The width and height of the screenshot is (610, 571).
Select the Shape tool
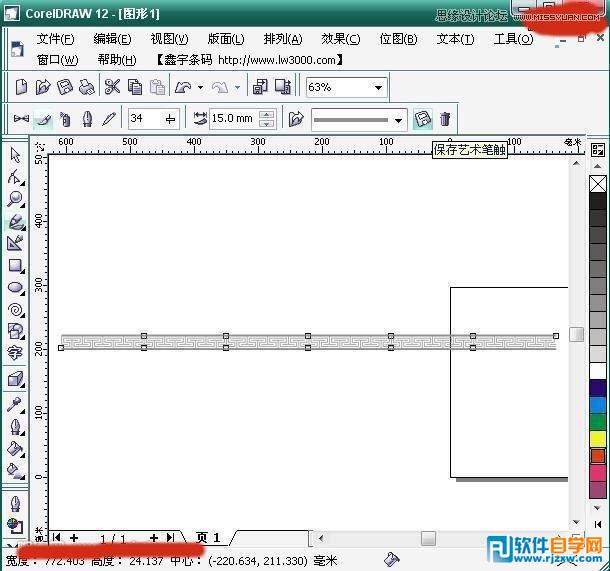tap(15, 177)
